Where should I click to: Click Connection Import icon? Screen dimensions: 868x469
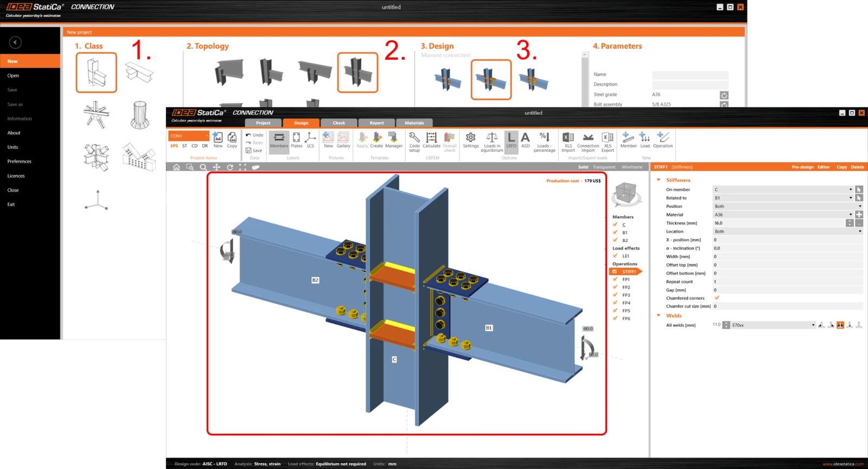point(588,141)
